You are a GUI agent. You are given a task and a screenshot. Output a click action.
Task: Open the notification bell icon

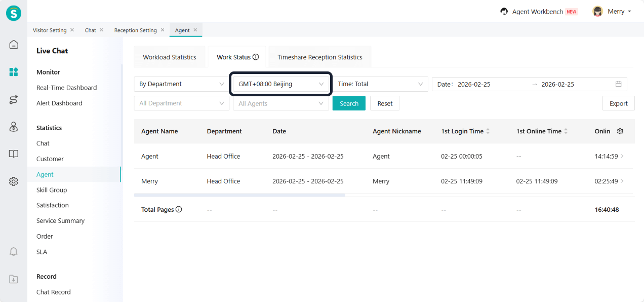[x=14, y=251]
